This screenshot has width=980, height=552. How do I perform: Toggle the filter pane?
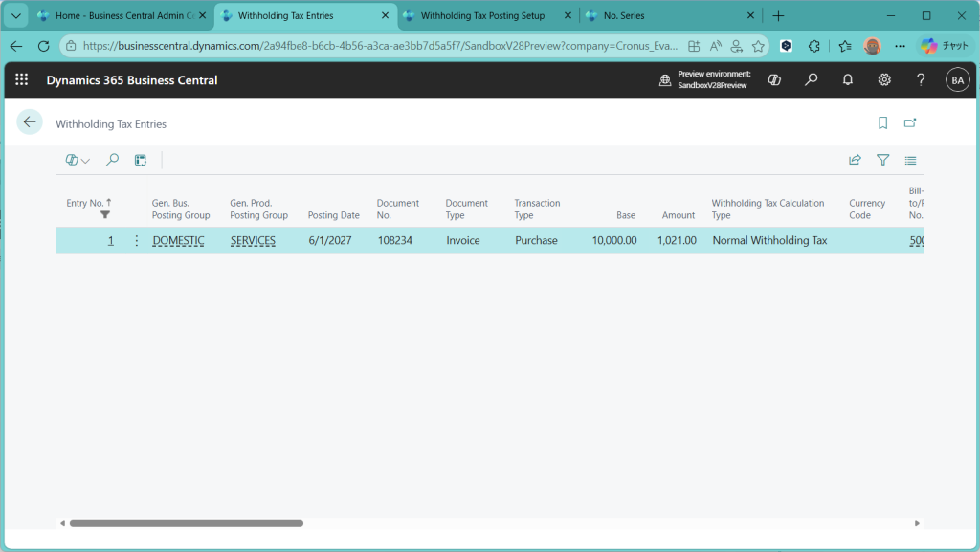(882, 160)
